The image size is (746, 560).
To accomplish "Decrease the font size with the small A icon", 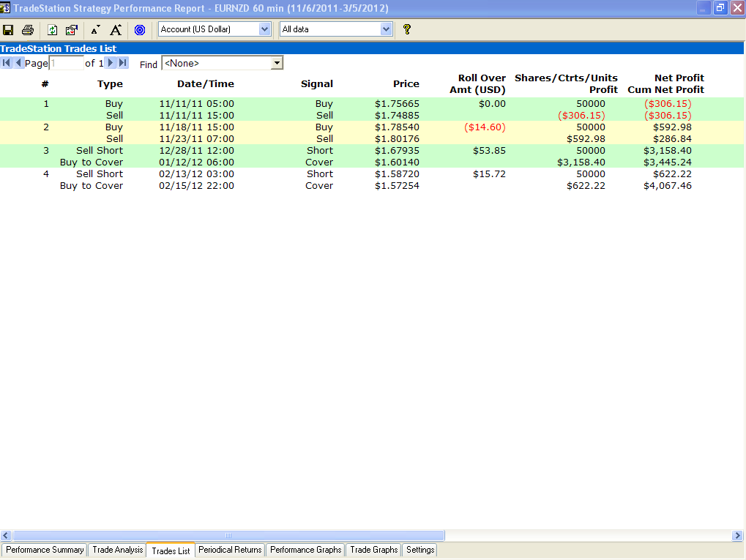I will tap(95, 30).
